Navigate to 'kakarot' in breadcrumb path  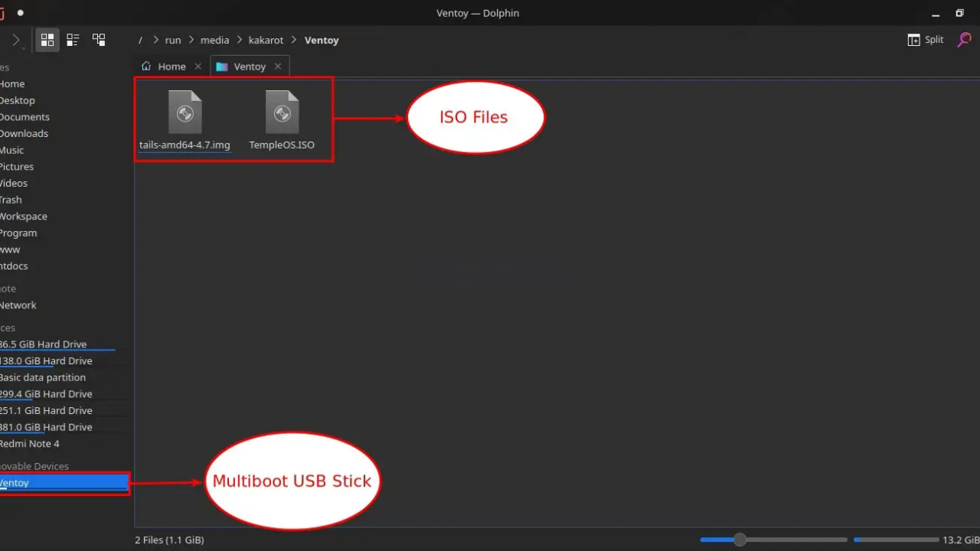[x=266, y=40]
